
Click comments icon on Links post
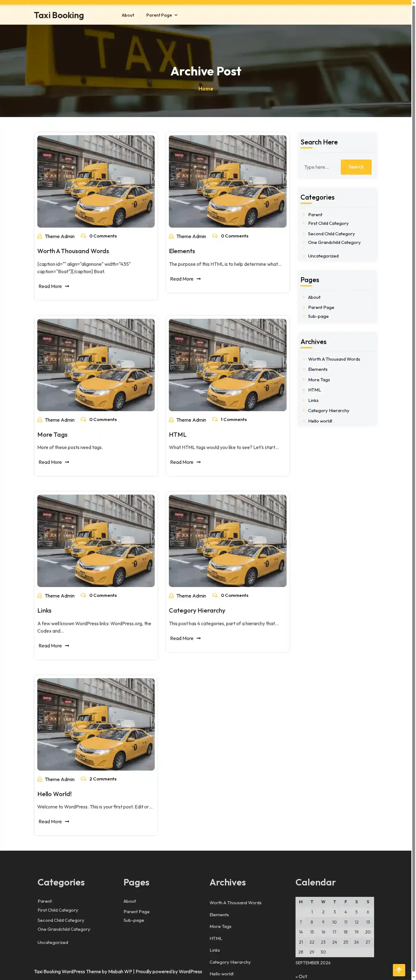click(x=83, y=595)
